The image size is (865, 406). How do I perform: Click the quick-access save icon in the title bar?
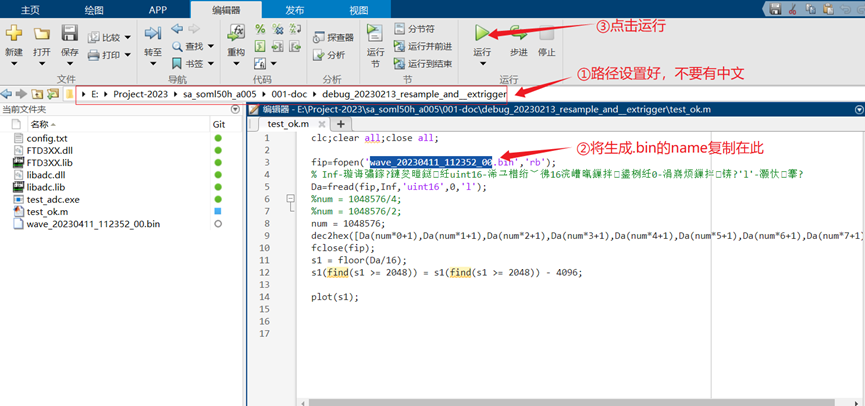(x=775, y=8)
